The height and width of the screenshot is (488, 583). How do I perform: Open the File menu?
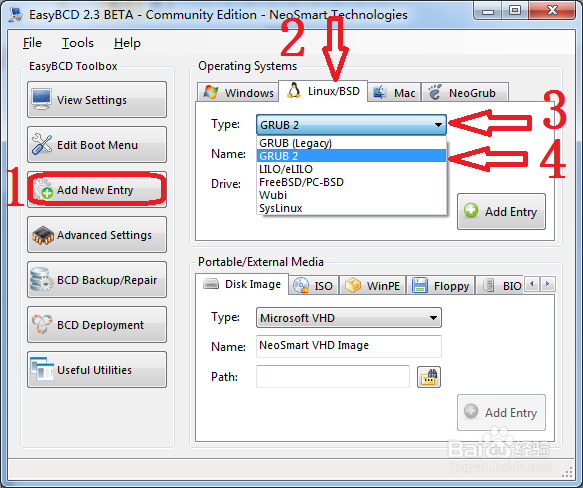[32, 43]
